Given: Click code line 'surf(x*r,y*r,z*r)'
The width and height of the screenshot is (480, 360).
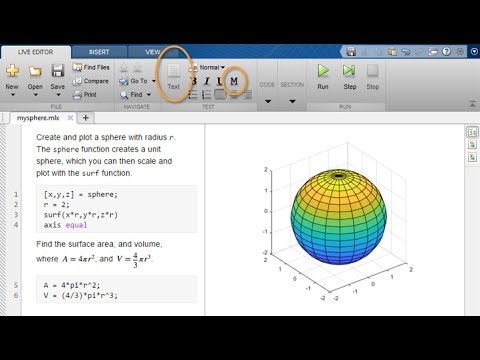Looking at the screenshot, I should pyautogui.click(x=81, y=215).
